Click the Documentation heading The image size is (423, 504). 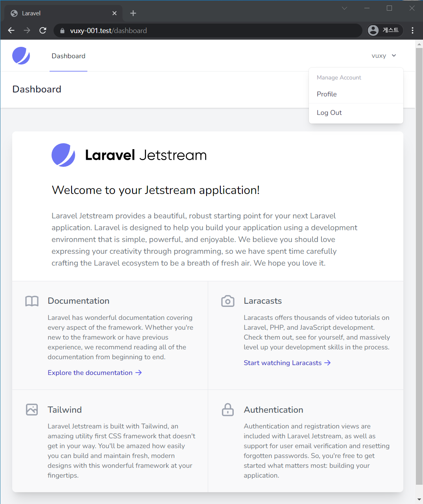click(79, 301)
